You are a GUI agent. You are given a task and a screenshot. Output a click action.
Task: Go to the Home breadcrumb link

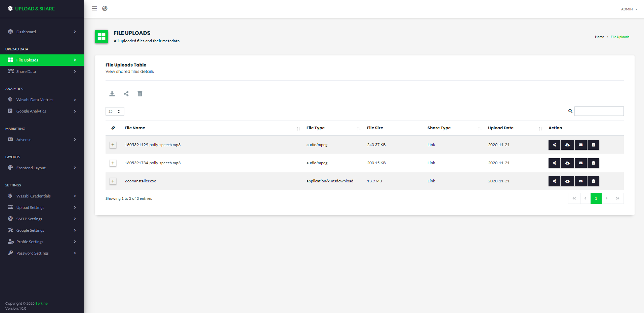point(599,37)
